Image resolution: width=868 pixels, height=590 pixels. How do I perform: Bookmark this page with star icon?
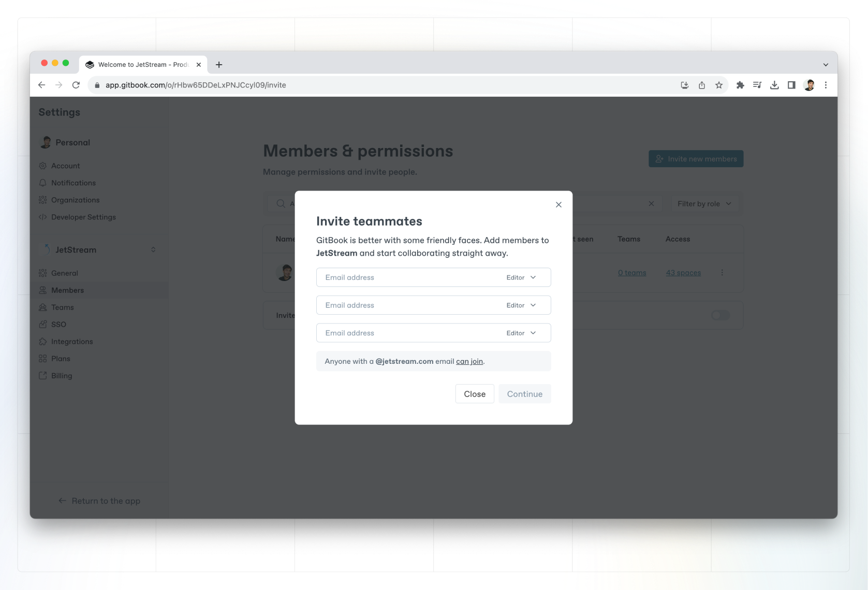coord(719,85)
